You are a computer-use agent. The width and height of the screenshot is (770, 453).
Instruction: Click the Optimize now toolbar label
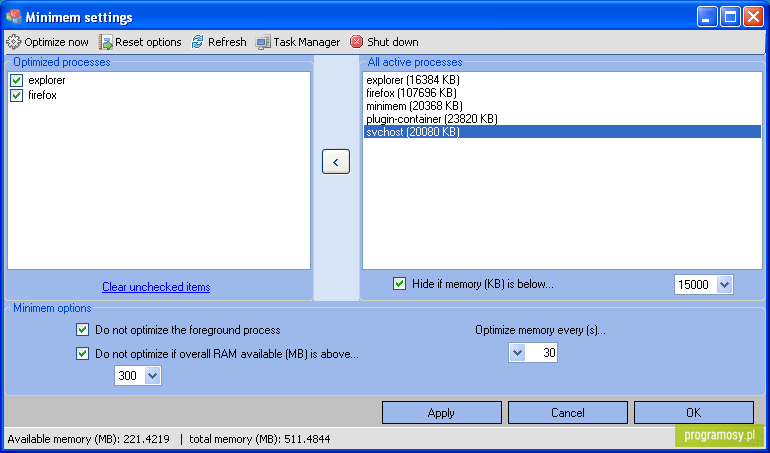point(56,42)
